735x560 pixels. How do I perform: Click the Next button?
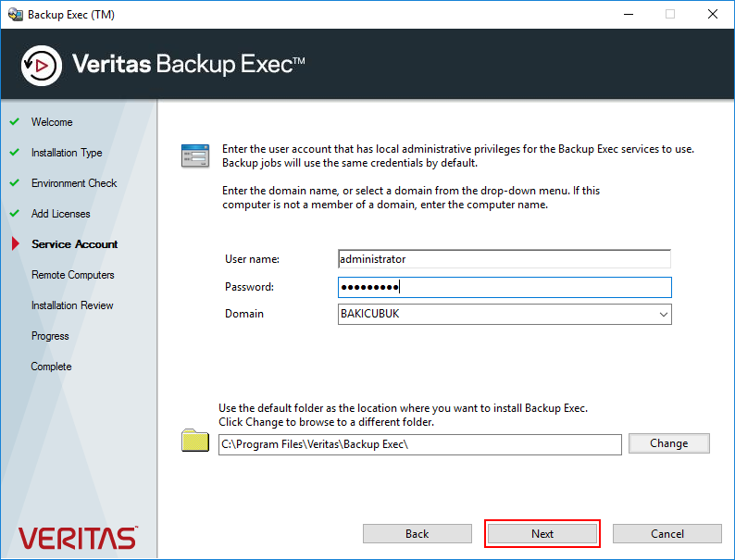542,533
